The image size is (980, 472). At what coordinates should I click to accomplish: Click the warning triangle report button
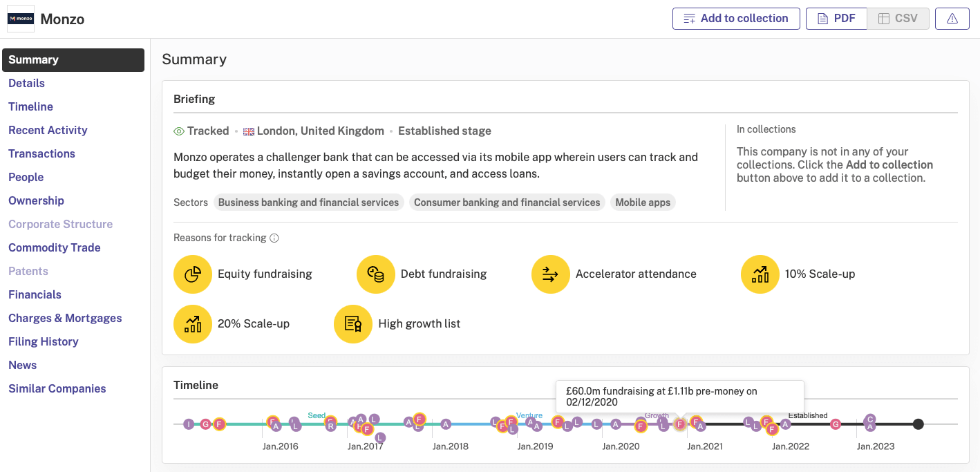[x=952, y=19]
